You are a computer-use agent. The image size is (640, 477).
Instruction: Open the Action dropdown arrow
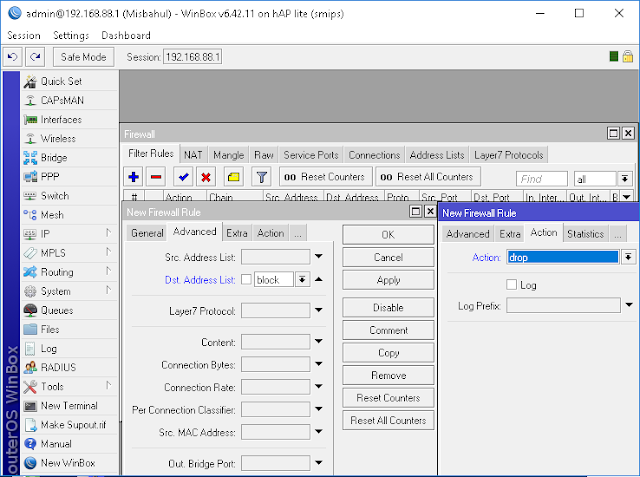pyautogui.click(x=629, y=257)
